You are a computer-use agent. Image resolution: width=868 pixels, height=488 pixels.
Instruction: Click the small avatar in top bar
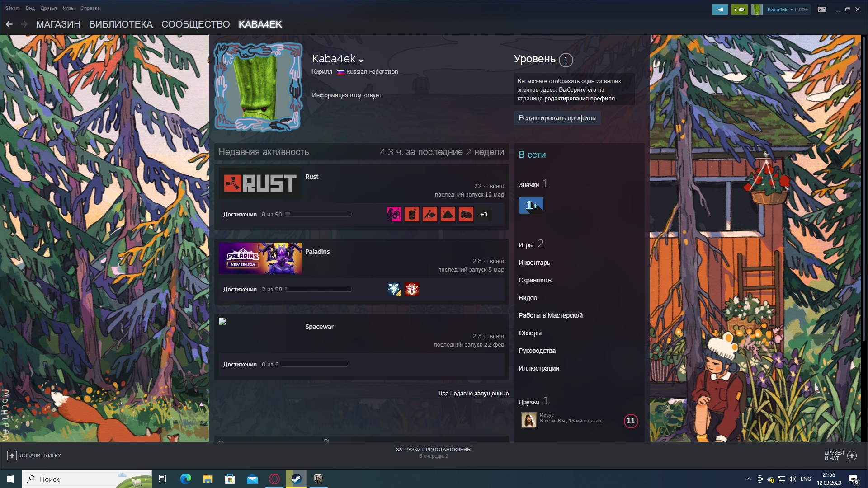[x=757, y=9]
